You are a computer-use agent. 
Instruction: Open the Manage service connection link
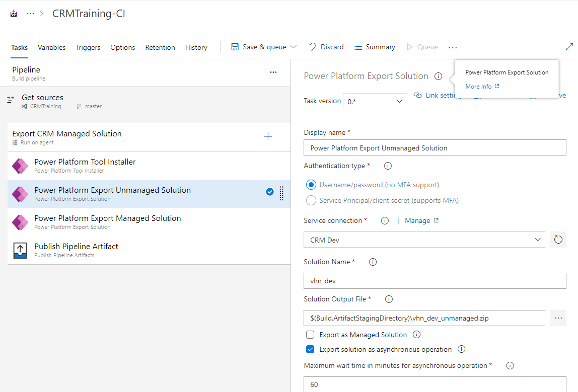point(422,220)
